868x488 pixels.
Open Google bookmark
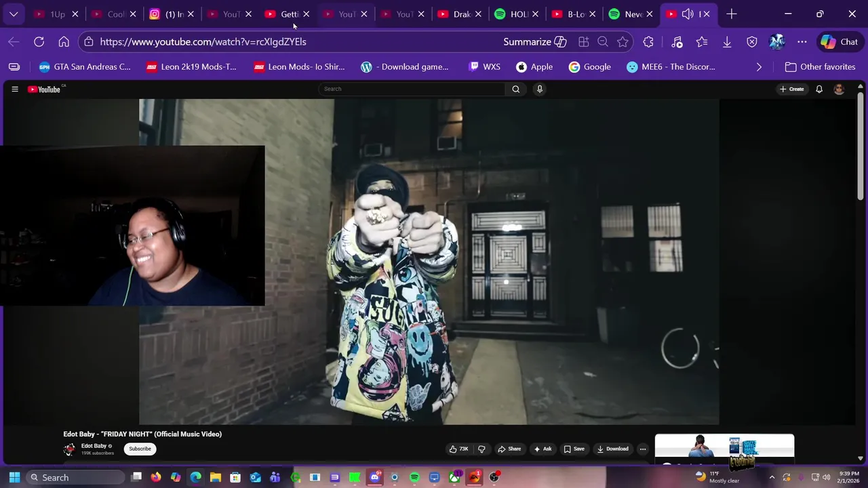tap(590, 67)
